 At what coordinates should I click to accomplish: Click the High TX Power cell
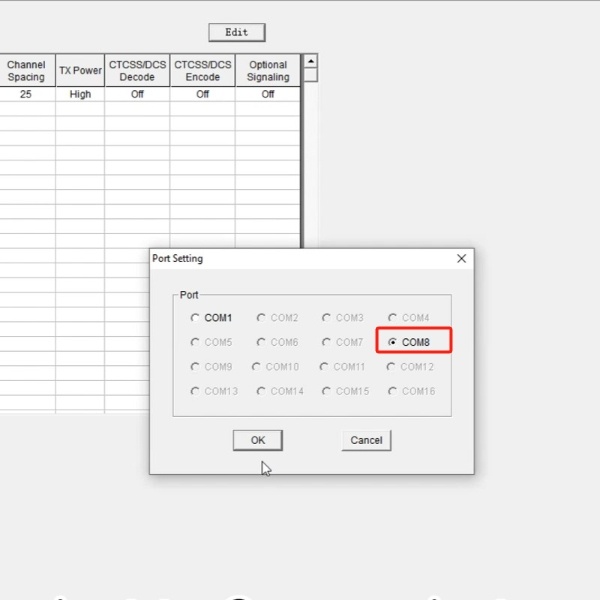pyautogui.click(x=80, y=94)
